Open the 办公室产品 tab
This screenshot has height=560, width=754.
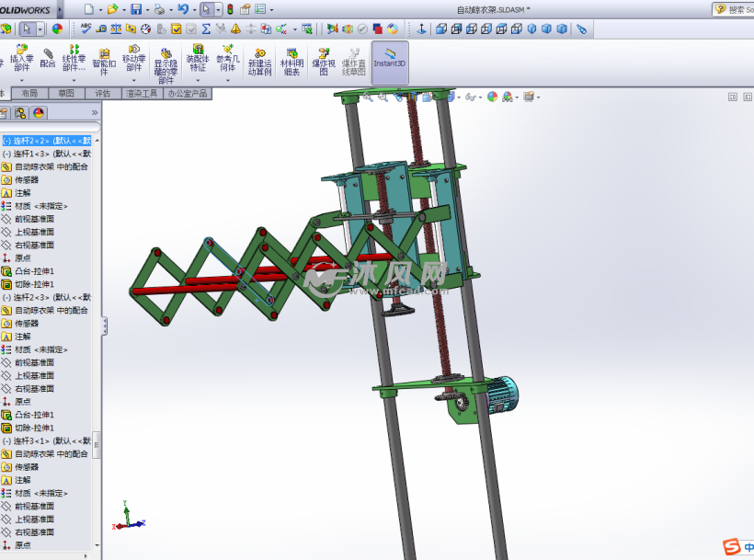(188, 94)
